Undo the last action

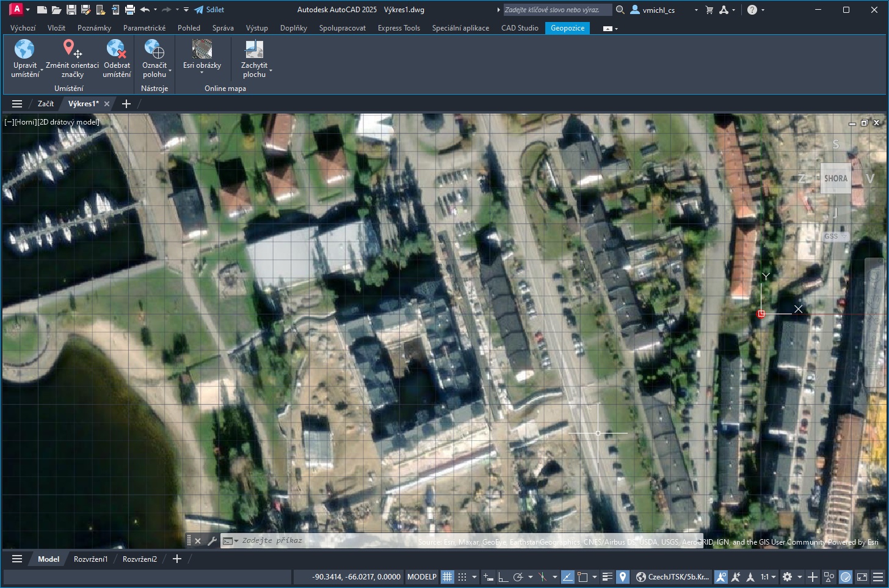tap(145, 10)
